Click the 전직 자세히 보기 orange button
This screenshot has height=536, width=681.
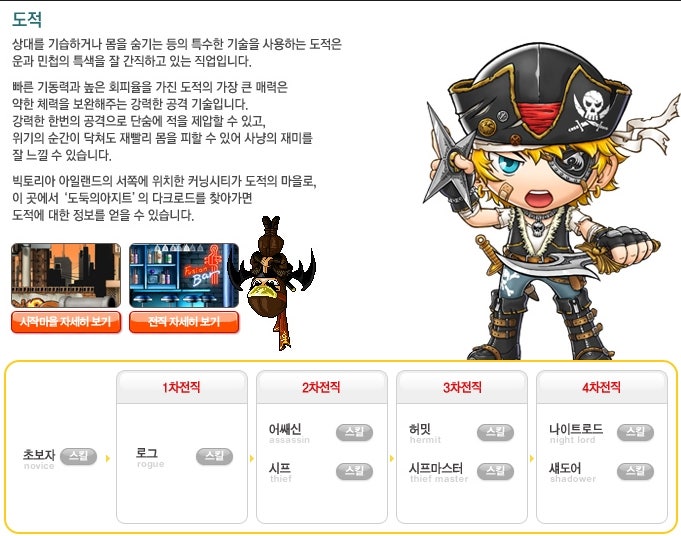tap(184, 322)
